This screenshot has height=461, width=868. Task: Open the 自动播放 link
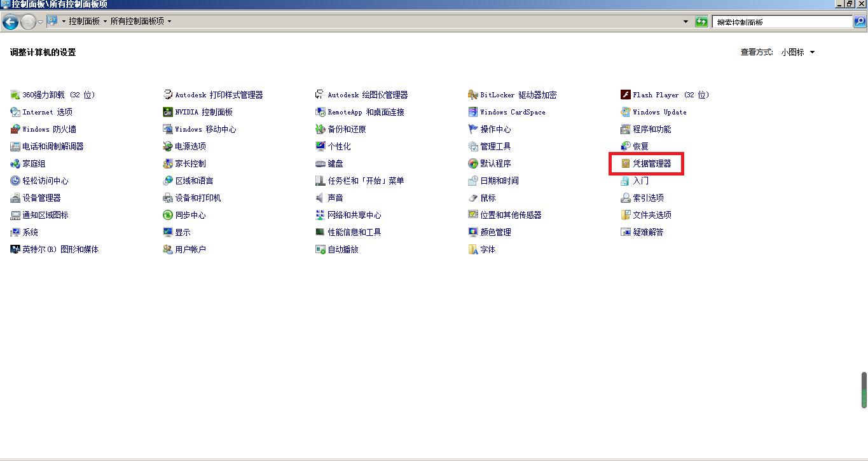(343, 249)
